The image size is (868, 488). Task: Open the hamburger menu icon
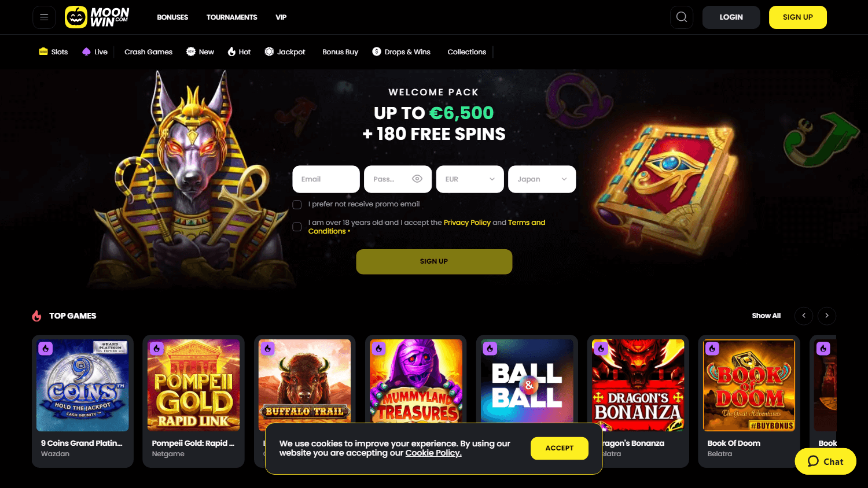click(x=44, y=17)
